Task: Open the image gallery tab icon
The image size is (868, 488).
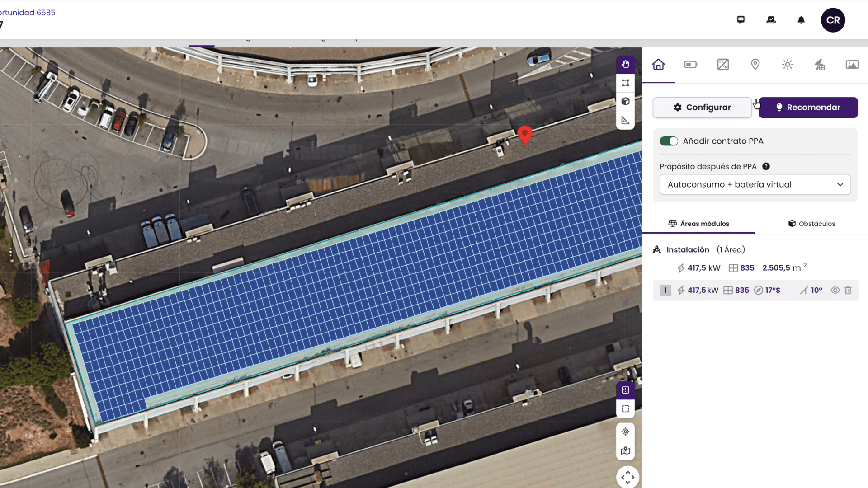Action: 852,65
